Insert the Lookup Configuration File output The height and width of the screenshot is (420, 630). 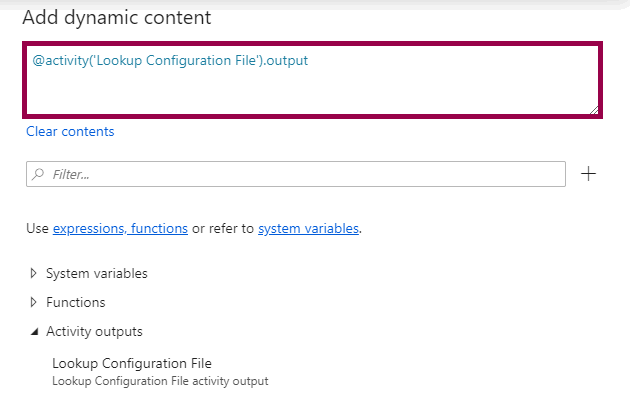pos(132,363)
